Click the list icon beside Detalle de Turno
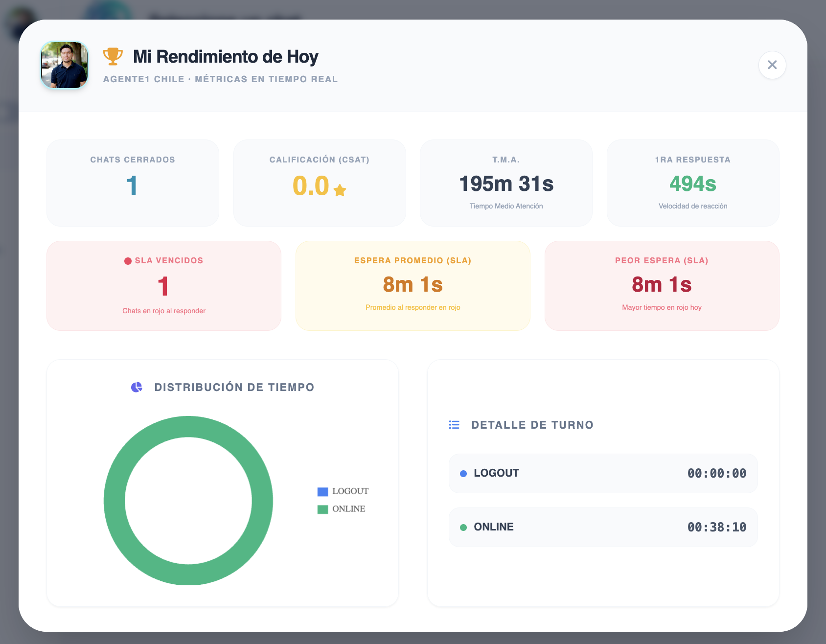Image resolution: width=826 pixels, height=644 pixels. (454, 425)
